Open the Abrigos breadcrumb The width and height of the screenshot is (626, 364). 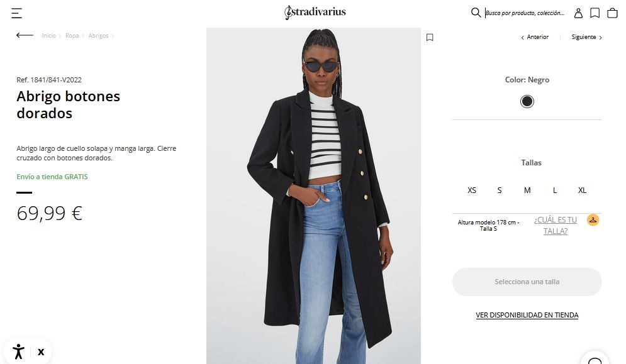(98, 36)
